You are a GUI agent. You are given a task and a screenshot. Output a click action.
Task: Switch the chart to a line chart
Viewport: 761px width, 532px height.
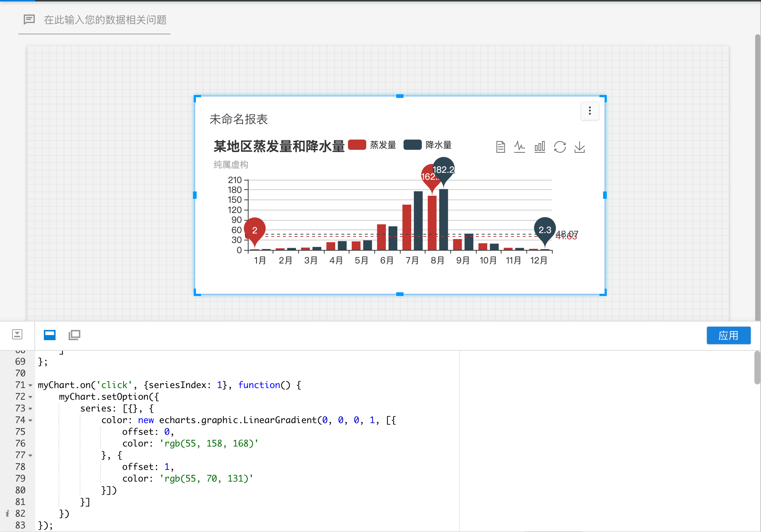[x=520, y=147]
